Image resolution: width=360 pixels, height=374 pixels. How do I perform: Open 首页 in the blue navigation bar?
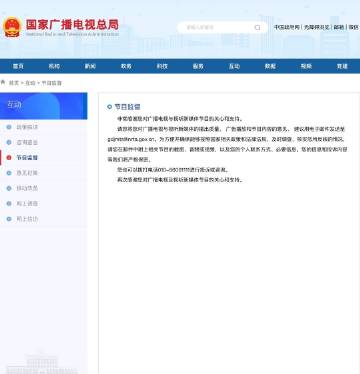point(18,66)
